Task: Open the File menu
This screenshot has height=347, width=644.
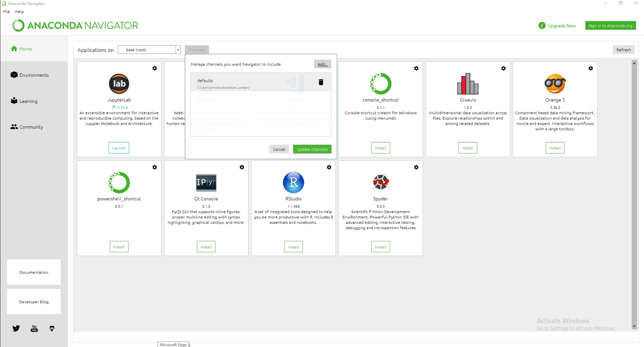Action: 7,12
